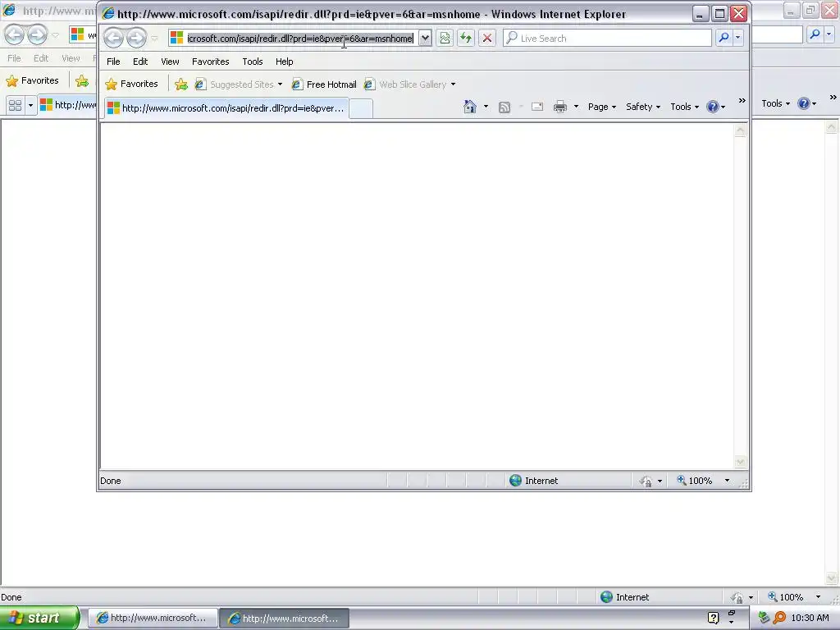
Task: Expand the Home button dropdown arrow
Action: (x=486, y=107)
